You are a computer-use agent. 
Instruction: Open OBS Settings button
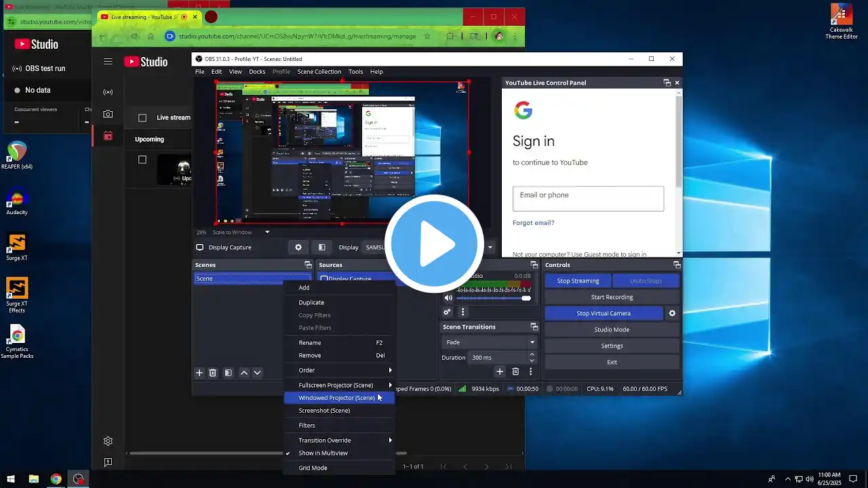[612, 346]
